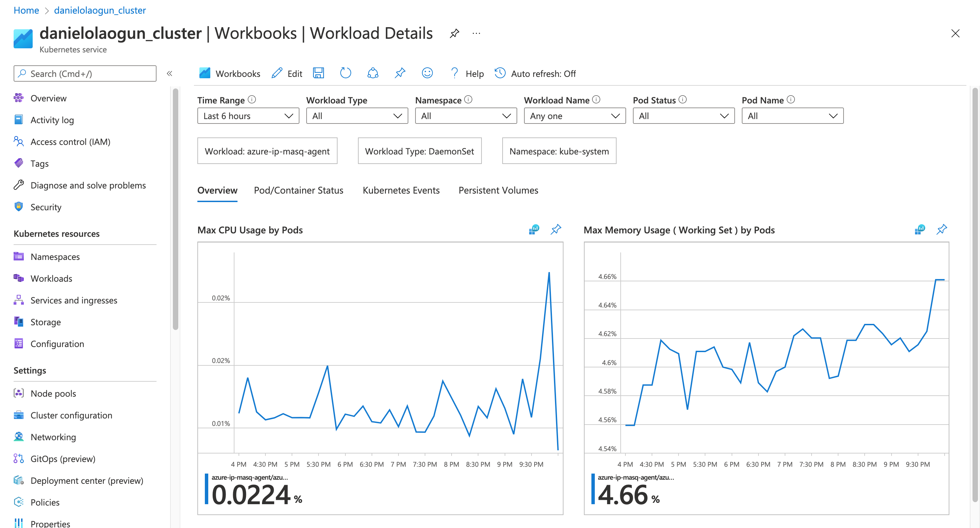
Task: Switch to Persistent Volumes tab
Action: (499, 190)
